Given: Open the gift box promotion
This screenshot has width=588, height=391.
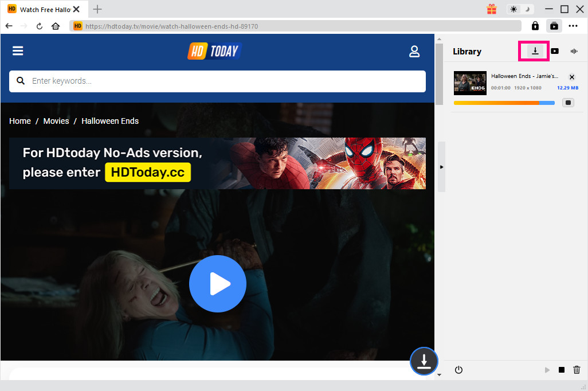Looking at the screenshot, I should pos(492,9).
